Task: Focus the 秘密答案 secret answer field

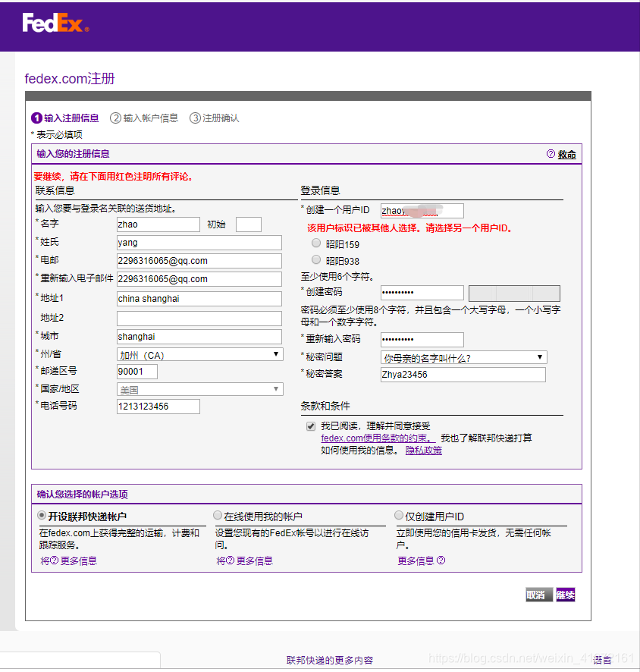Action: tap(463, 374)
